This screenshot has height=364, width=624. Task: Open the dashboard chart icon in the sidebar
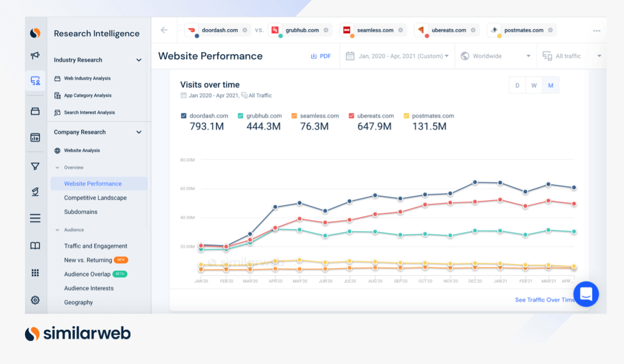click(x=35, y=138)
